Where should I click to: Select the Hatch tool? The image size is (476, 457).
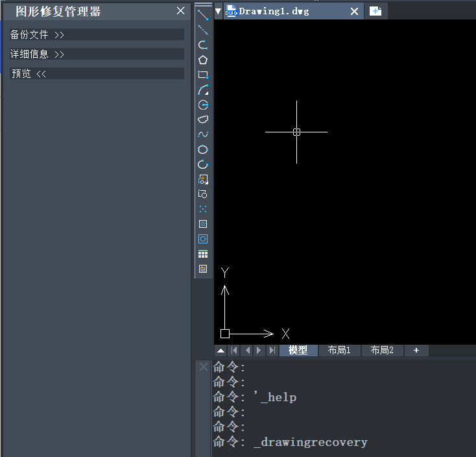pyautogui.click(x=203, y=224)
